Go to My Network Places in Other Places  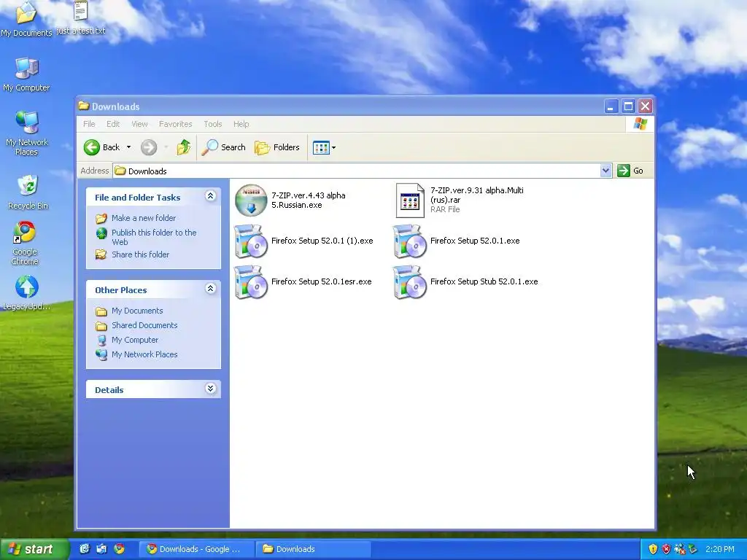[x=144, y=355]
